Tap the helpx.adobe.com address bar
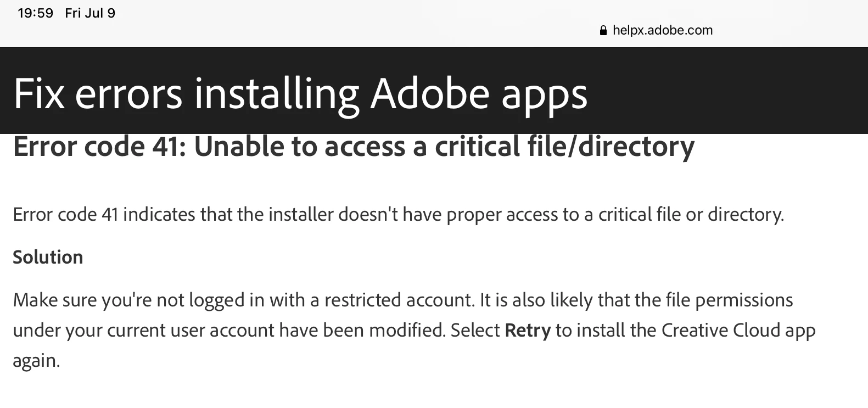 pos(657,30)
